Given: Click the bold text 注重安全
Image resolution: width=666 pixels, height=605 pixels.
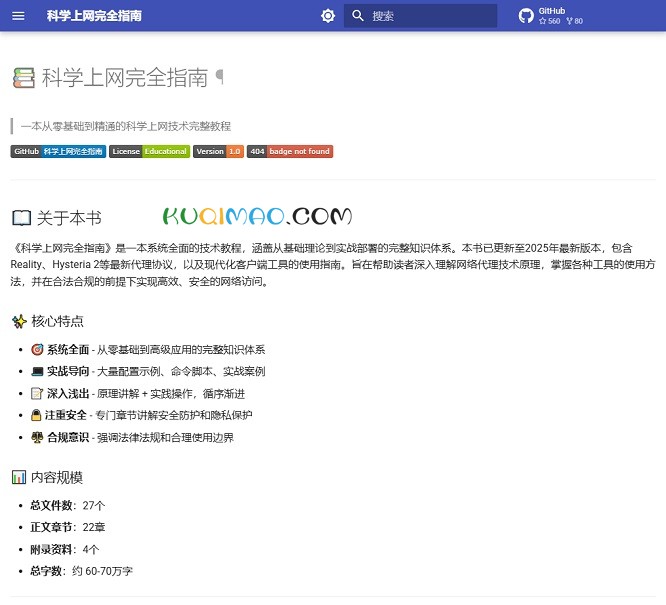Looking at the screenshot, I should click(66, 416).
